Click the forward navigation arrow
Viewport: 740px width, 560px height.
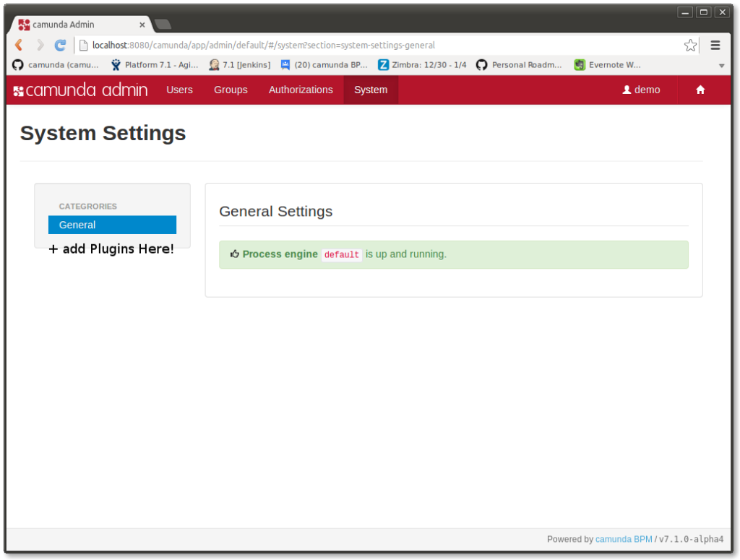tap(40, 45)
